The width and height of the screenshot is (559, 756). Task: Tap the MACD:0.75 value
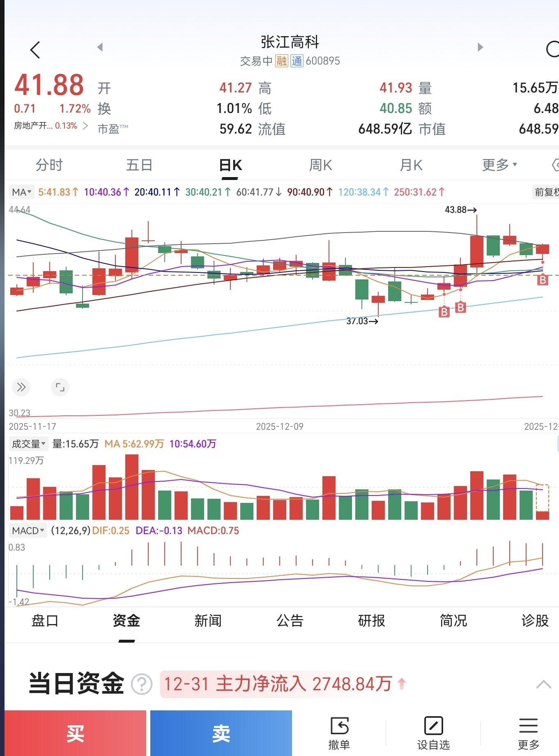(x=213, y=530)
